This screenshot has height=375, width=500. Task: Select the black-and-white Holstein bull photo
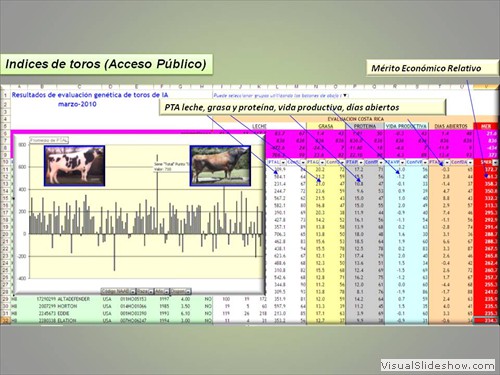click(74, 165)
